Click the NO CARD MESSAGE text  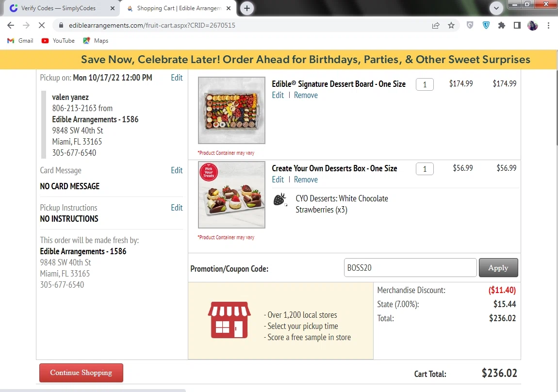point(70,186)
